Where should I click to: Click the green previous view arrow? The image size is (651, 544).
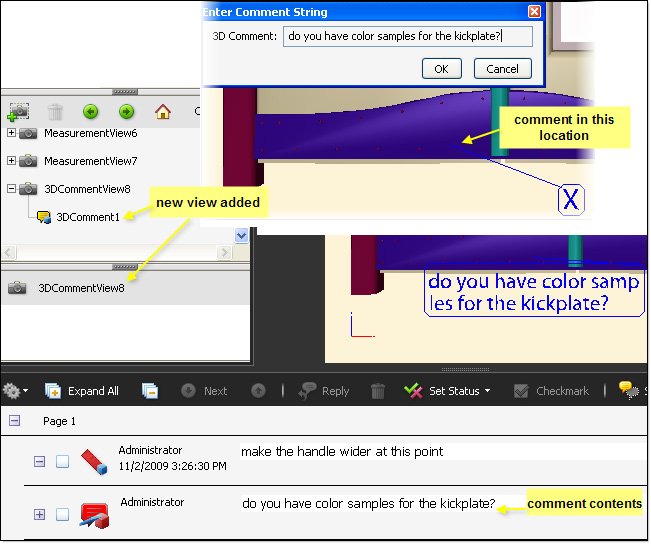90,111
